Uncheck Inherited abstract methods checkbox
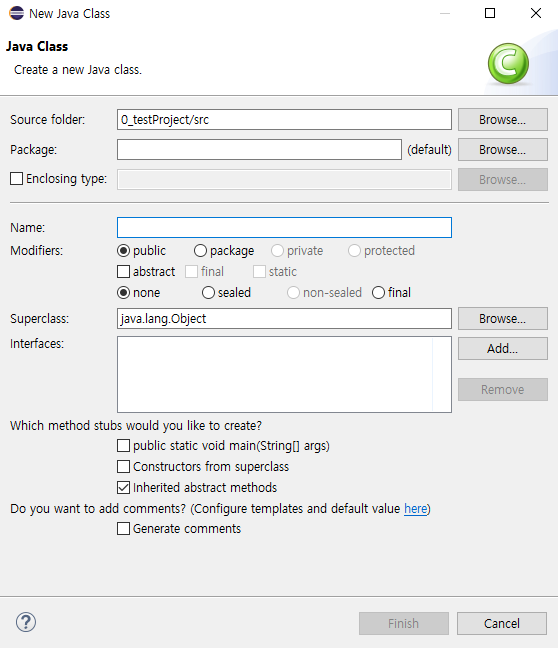The image size is (558, 648). tap(123, 488)
